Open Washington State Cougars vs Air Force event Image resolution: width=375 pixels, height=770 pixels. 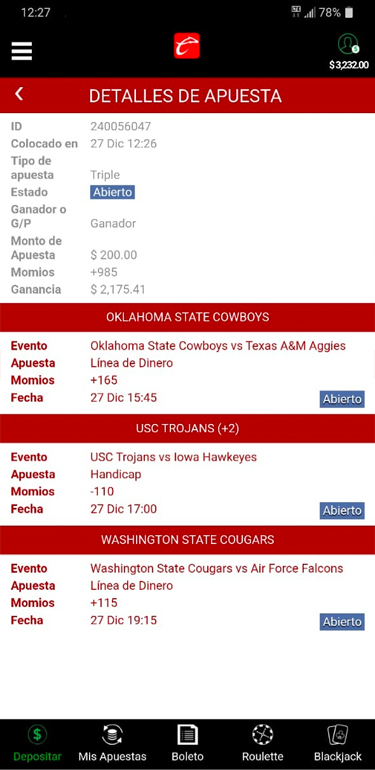(216, 569)
